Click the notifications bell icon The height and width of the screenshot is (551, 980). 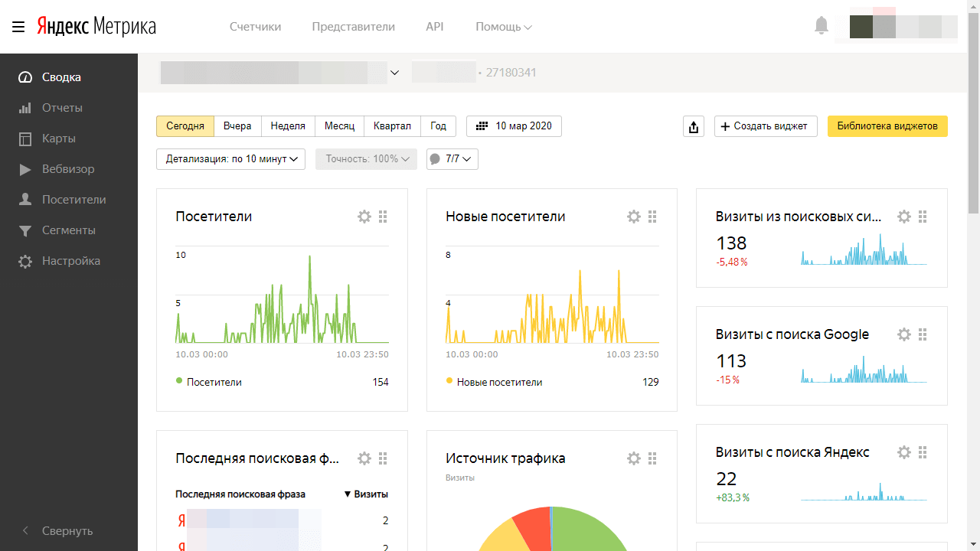click(822, 26)
